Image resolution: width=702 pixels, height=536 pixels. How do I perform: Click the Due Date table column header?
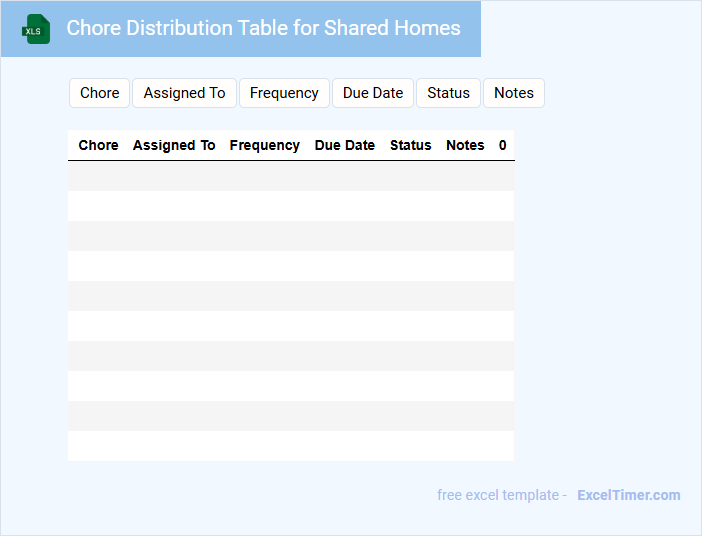tap(345, 145)
